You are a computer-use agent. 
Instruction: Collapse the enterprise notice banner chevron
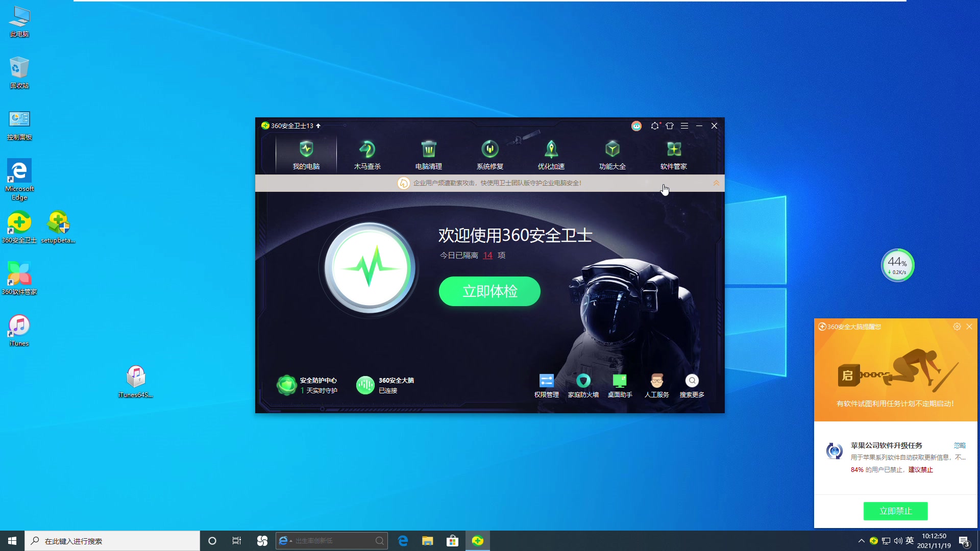pos(716,183)
